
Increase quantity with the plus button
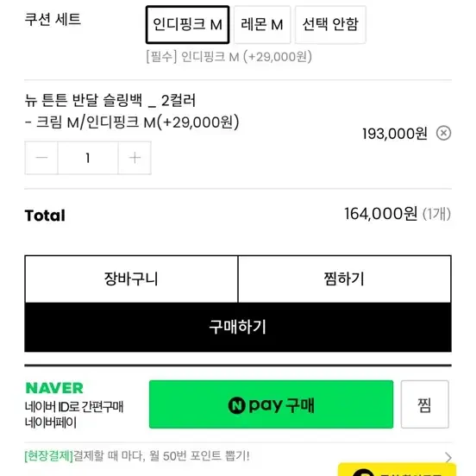coord(135,158)
